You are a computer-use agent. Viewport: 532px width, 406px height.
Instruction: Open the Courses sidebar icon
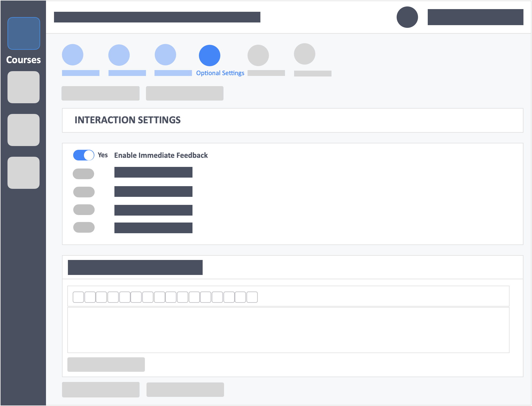(x=24, y=33)
